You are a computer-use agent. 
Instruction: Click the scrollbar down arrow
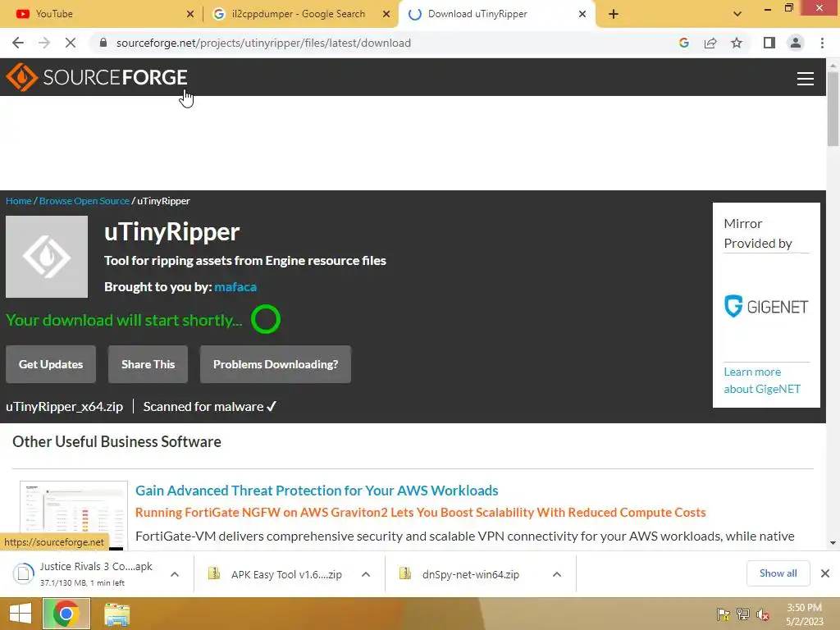[833, 543]
